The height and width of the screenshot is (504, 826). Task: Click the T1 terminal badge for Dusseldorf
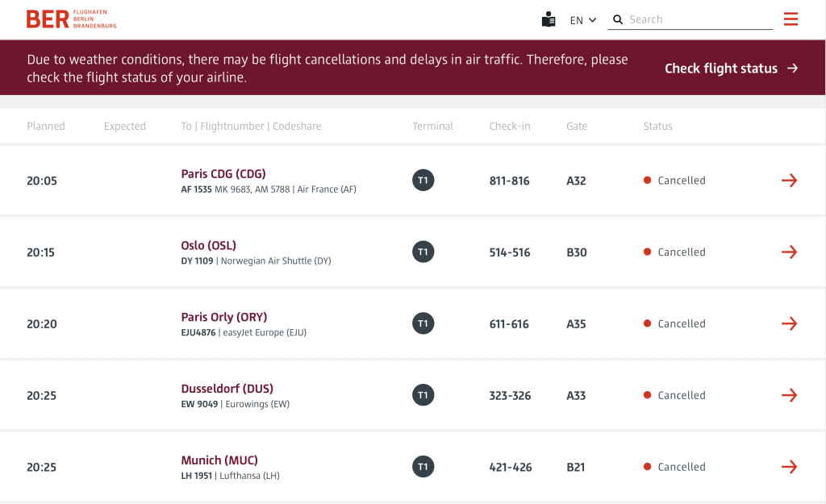(423, 395)
